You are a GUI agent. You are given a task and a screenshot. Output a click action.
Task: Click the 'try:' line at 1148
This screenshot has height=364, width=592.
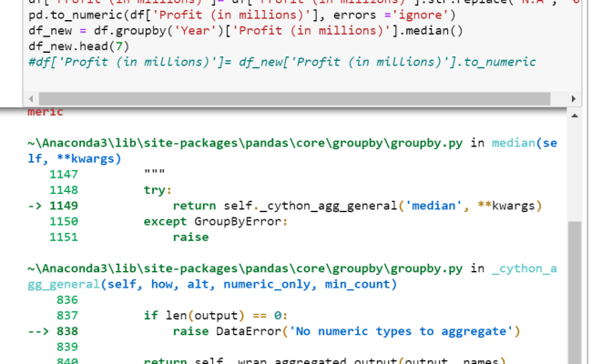tap(158, 189)
